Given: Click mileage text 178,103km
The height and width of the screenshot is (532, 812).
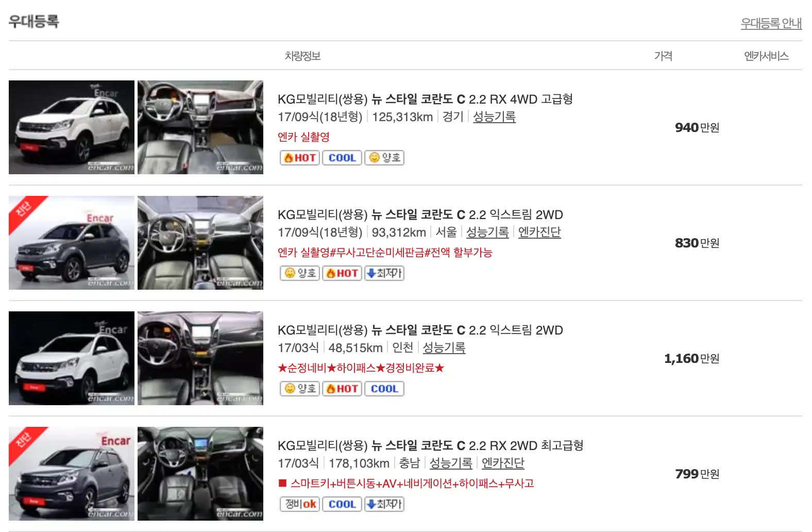Looking at the screenshot, I should pyautogui.click(x=359, y=463).
